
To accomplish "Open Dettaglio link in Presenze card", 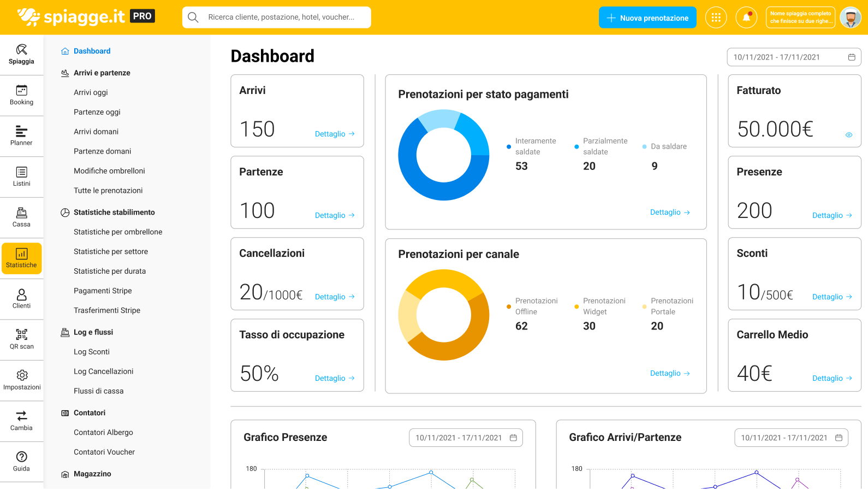I will [832, 216].
